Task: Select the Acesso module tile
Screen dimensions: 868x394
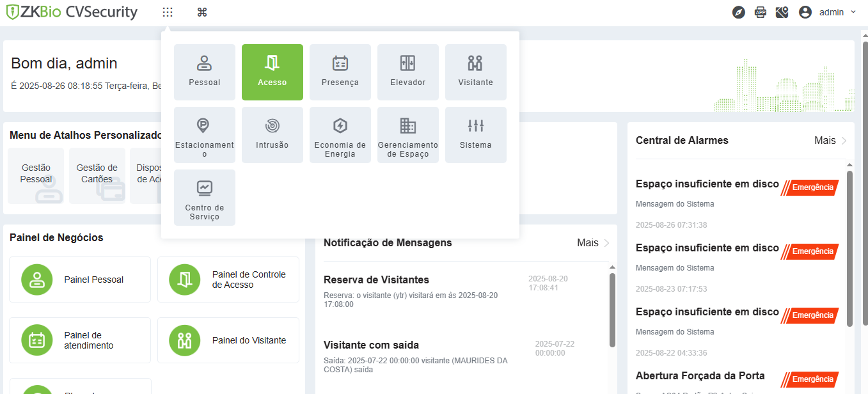Action: click(x=272, y=72)
